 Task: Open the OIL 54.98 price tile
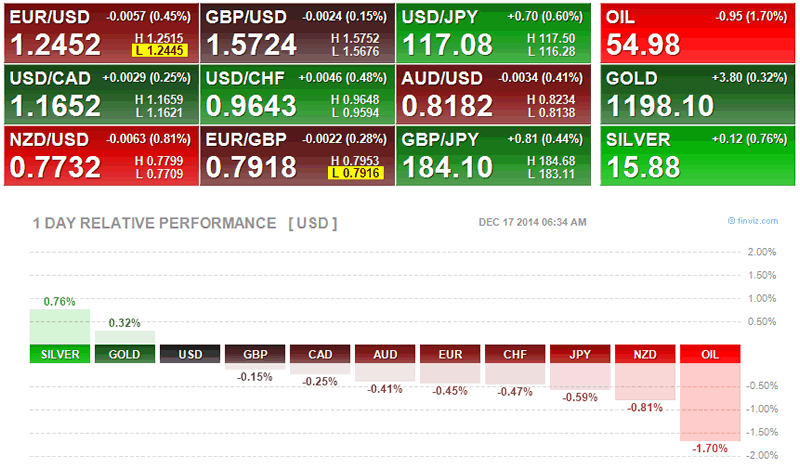coord(697,34)
